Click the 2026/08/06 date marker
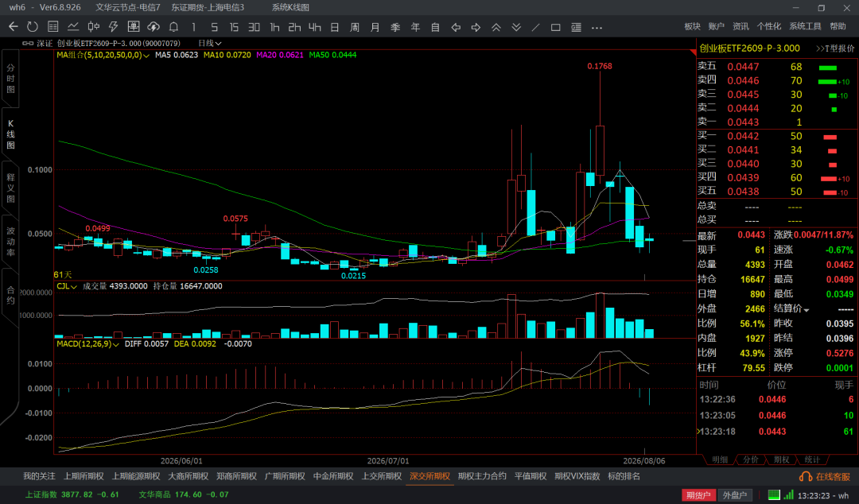859x504 pixels. point(644,461)
